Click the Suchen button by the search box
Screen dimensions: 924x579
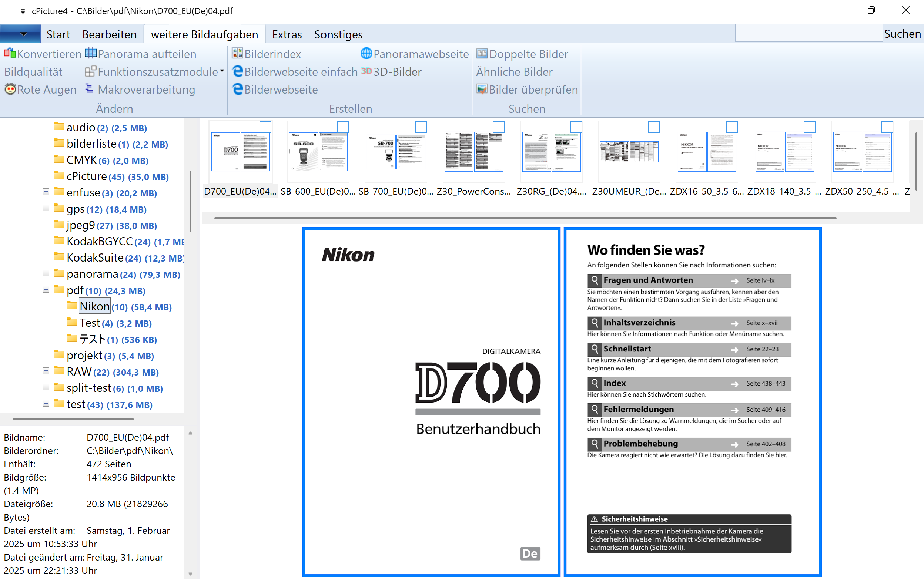click(902, 34)
